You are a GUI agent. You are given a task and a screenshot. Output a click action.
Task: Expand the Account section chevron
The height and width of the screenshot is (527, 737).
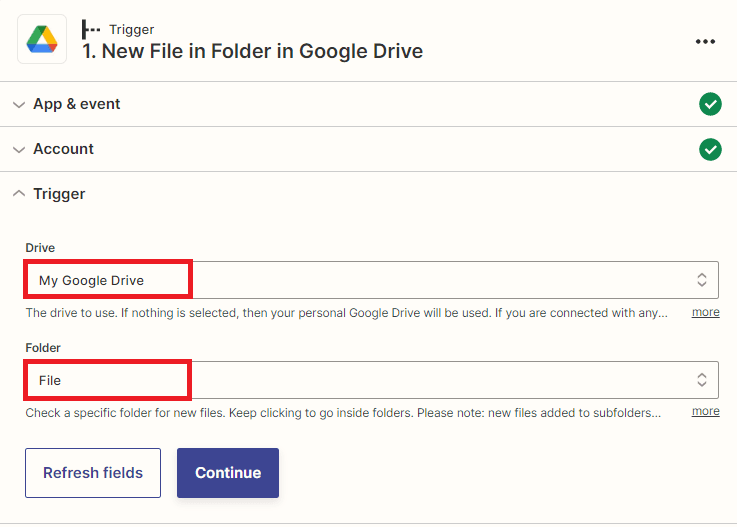(x=19, y=149)
